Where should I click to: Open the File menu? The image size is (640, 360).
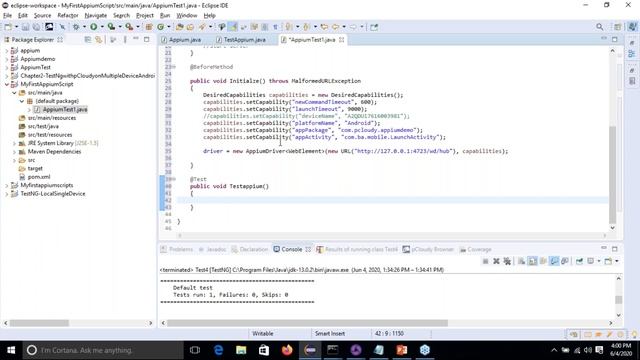click(7, 16)
